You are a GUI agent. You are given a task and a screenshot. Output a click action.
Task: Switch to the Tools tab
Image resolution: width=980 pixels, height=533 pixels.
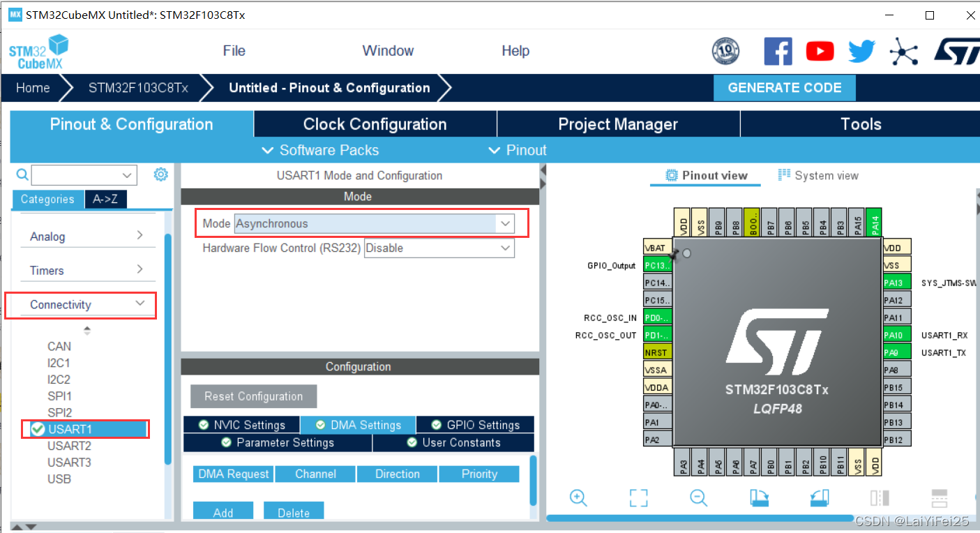(x=861, y=124)
